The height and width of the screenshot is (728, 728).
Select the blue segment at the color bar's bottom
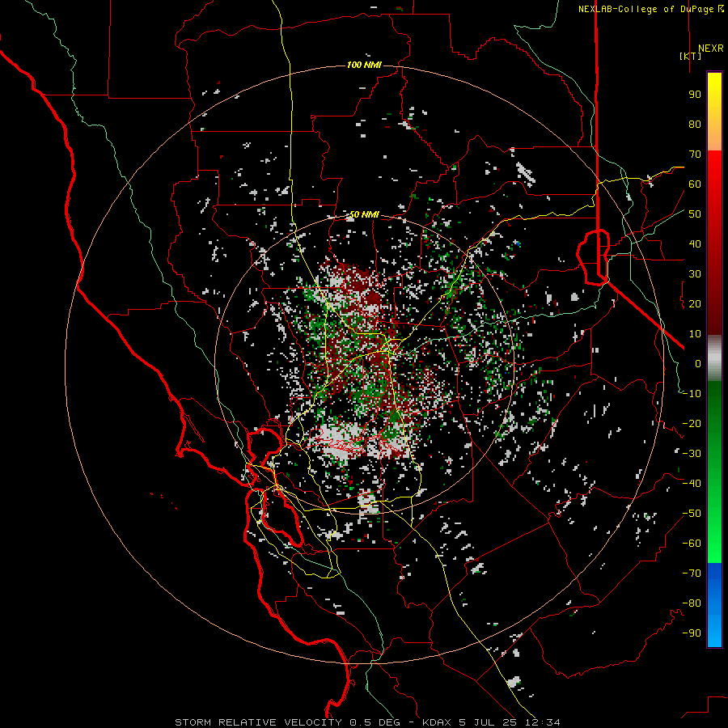click(714, 605)
